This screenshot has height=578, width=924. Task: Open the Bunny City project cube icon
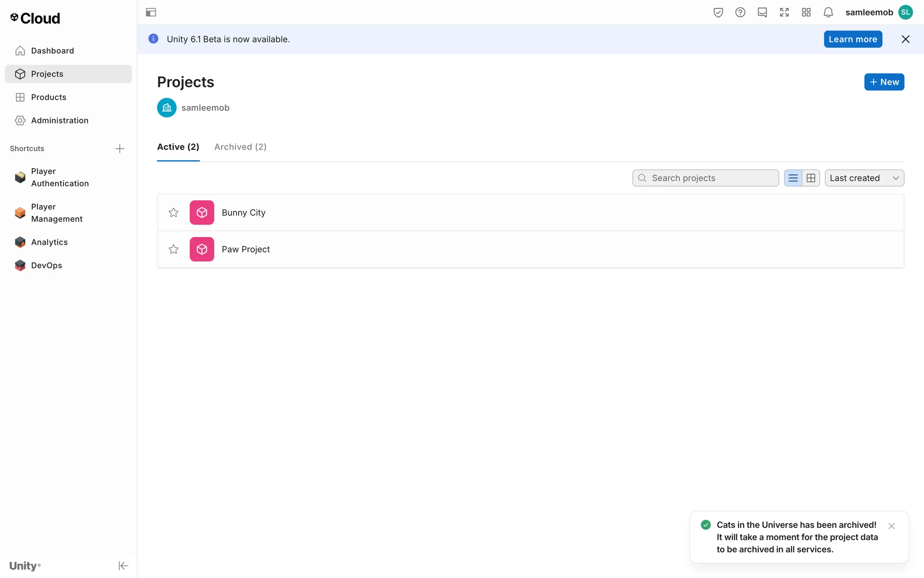[202, 212]
